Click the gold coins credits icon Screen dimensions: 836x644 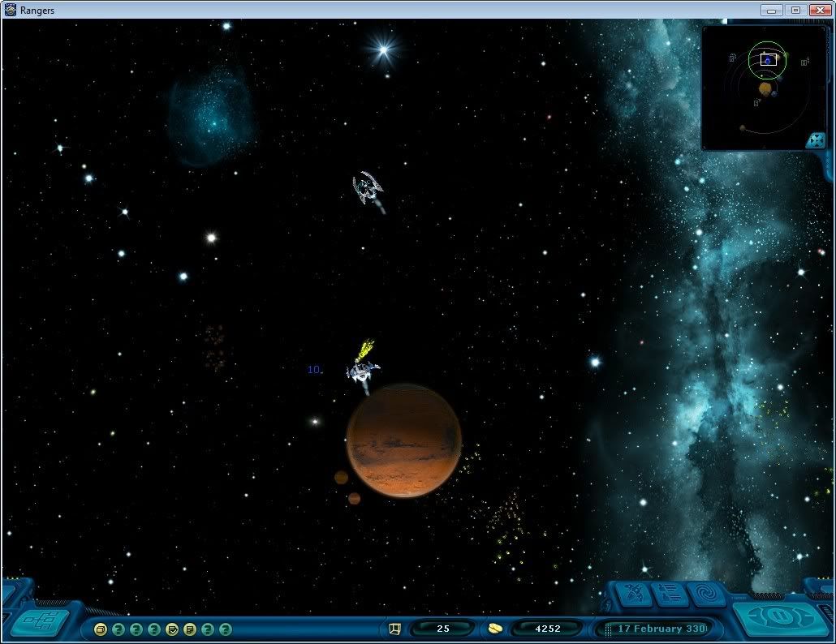[495, 629]
